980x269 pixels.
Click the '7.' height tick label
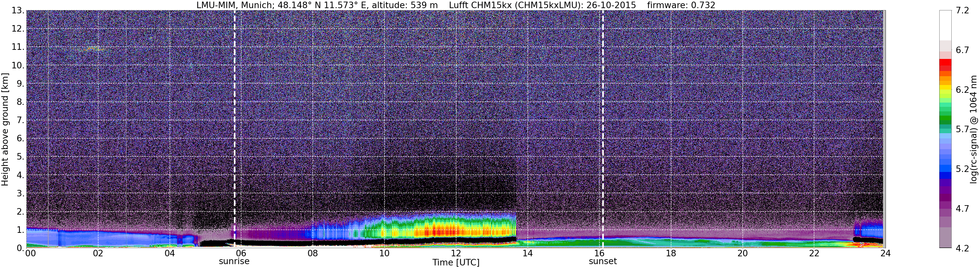[21, 120]
